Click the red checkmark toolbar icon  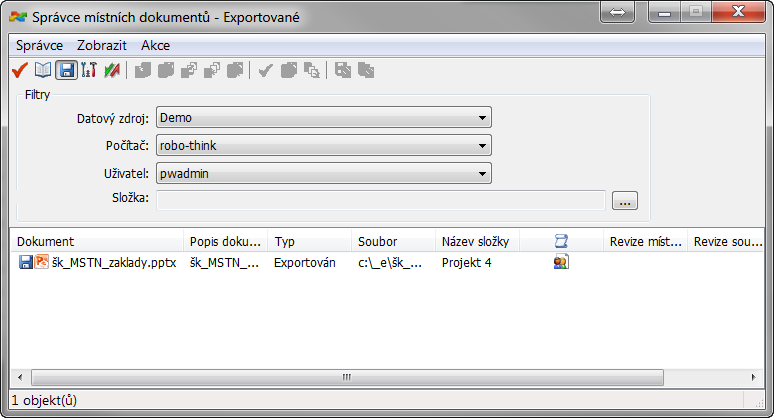[18, 70]
